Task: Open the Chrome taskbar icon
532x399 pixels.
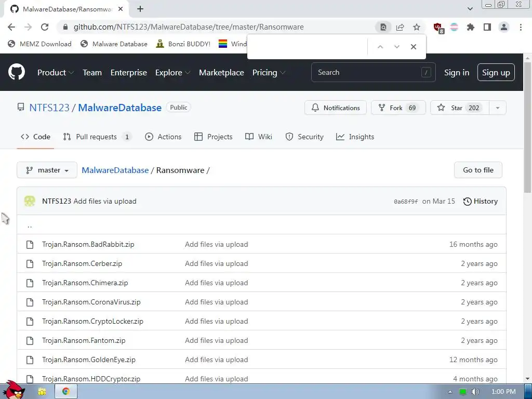Action: [x=66, y=392]
